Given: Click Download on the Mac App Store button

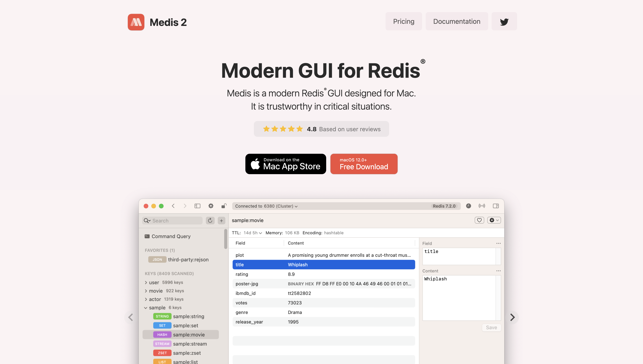Looking at the screenshot, I should (286, 164).
